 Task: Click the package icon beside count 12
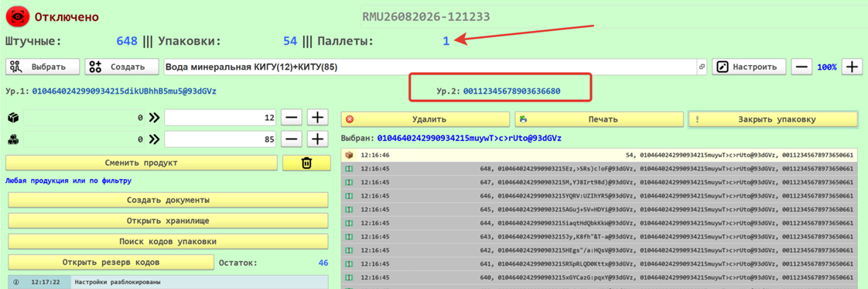(15, 118)
